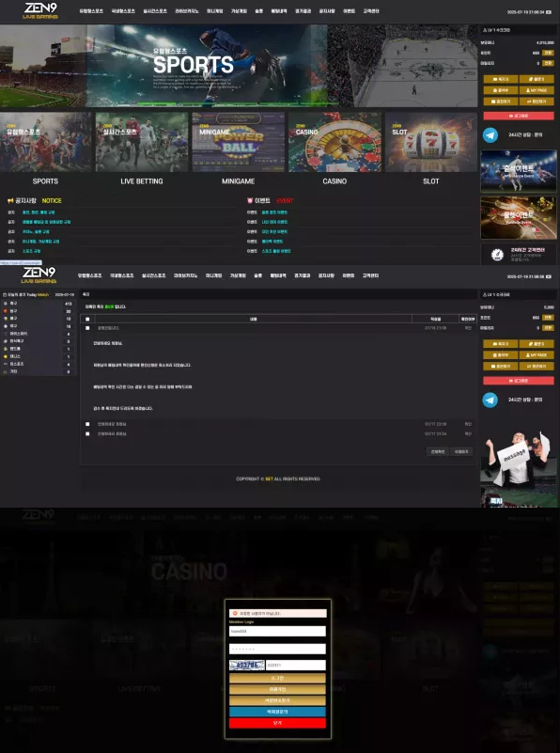
Task: Tick the select-all checkbox in the message table header
Action: coord(87,319)
